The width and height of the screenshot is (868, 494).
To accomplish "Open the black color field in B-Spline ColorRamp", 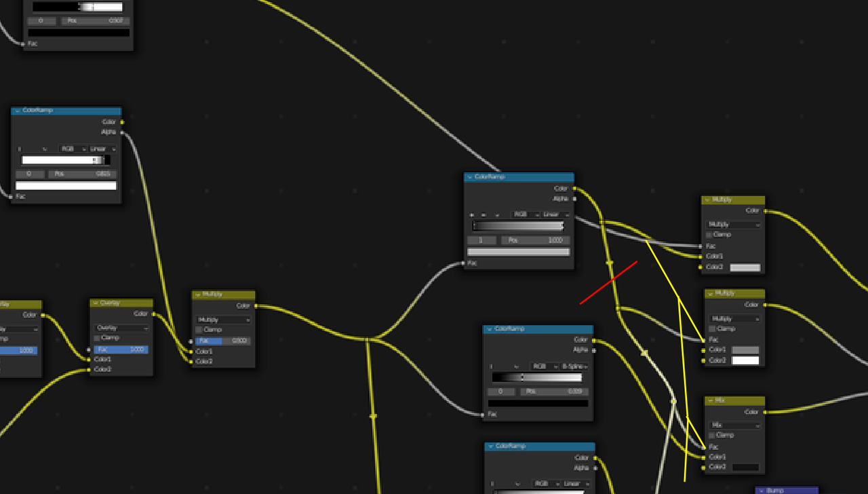I will (x=538, y=403).
